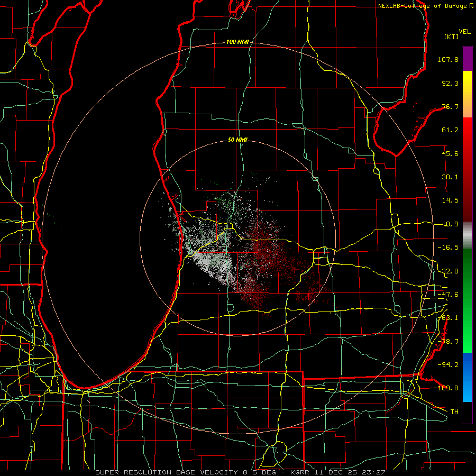Click the gray near-zero segment of color bar
Screen dimensions: 476x476
pyautogui.click(x=467, y=235)
